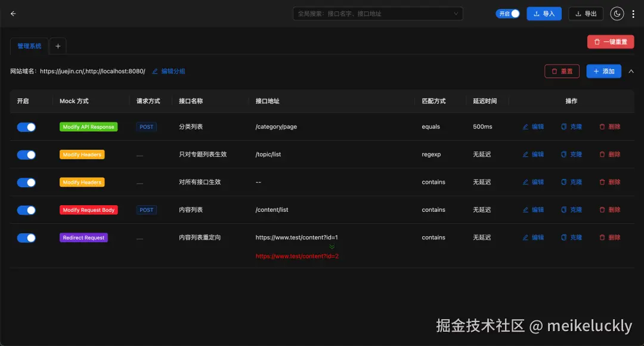Go back with the left arrow icon
Viewport: 644px width, 346px height.
[x=13, y=14]
